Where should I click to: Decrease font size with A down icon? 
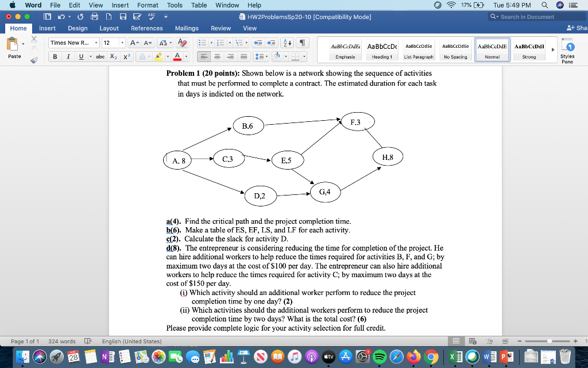pyautogui.click(x=148, y=43)
